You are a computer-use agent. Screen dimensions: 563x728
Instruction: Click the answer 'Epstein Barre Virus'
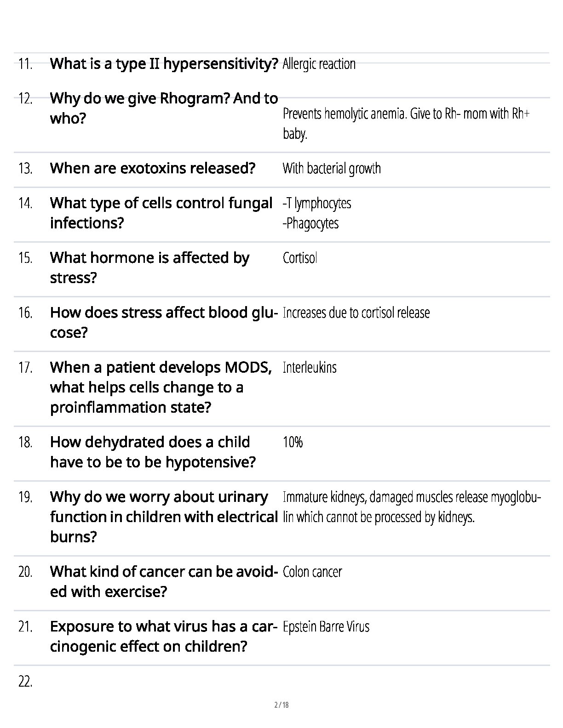(326, 627)
